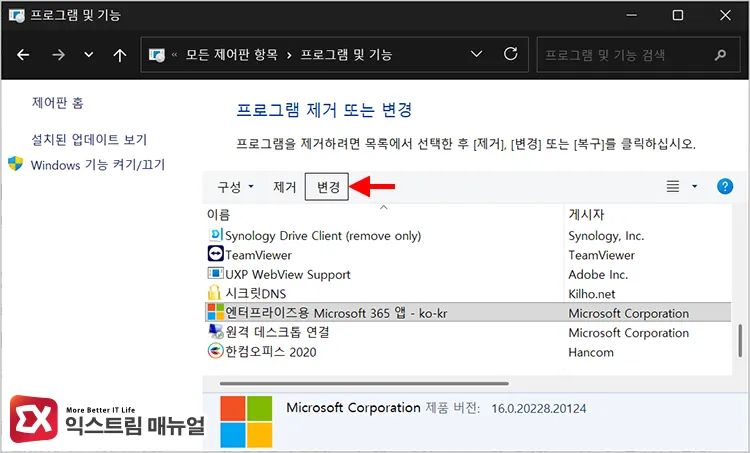Click the 시크릿DNS lock icon
This screenshot has width=750, height=453.
coord(215,292)
